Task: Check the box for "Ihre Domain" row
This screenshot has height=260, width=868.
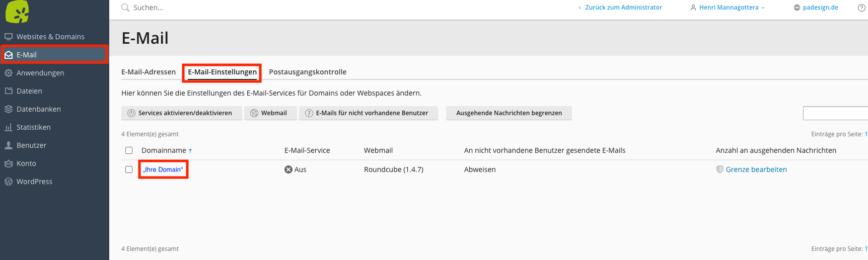Action: (129, 169)
